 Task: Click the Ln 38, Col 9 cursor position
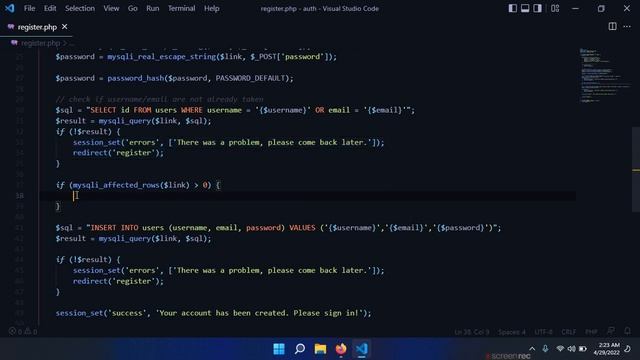click(471, 332)
